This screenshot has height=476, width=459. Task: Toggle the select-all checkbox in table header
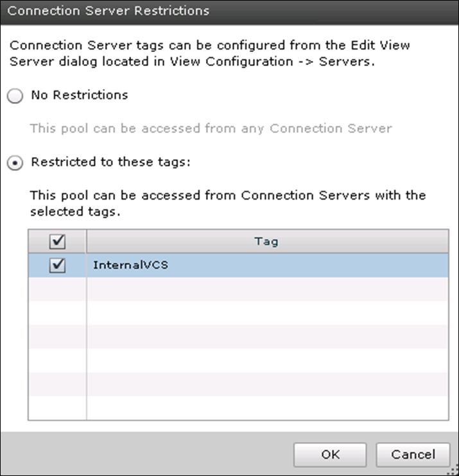[57, 242]
